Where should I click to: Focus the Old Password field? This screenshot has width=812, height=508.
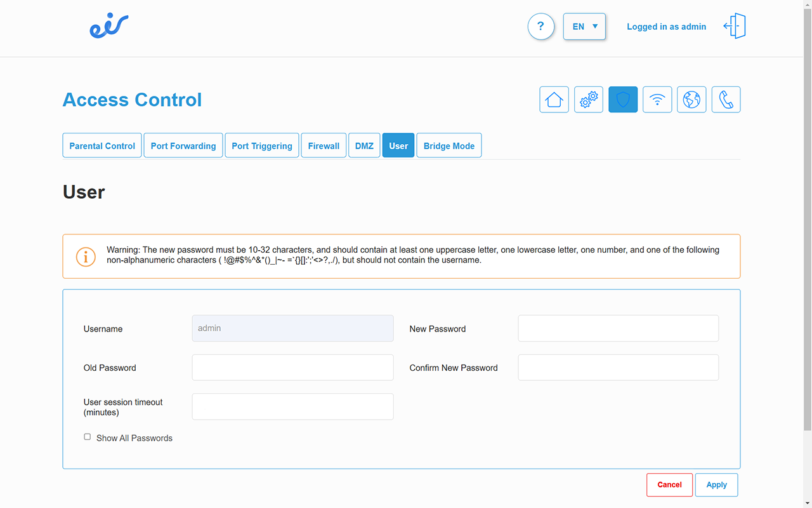[292, 368]
